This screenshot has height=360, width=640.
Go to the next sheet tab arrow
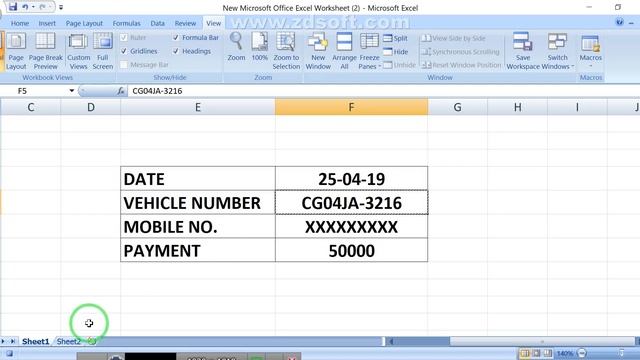(3, 341)
